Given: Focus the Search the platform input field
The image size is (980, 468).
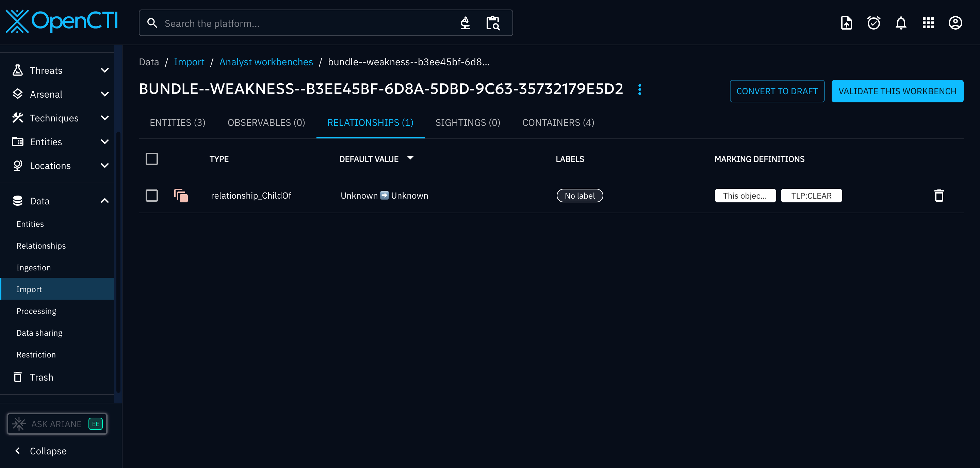Looking at the screenshot, I should [x=304, y=23].
